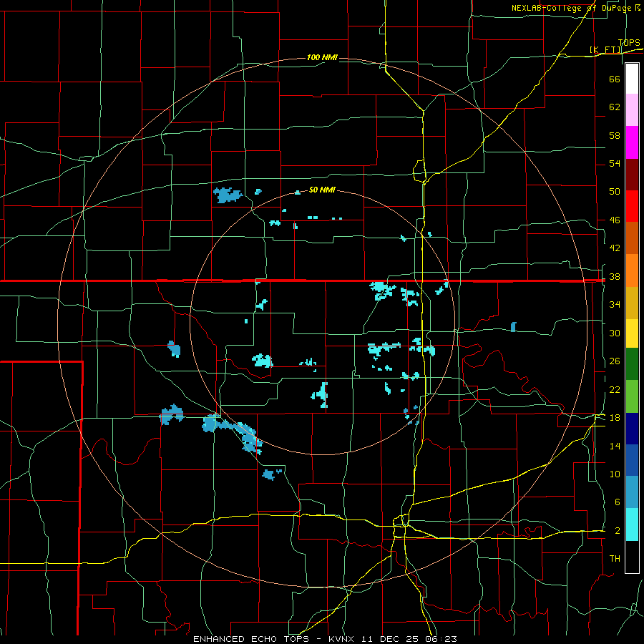Click the TOPS legend title
The height and width of the screenshot is (644, 644).
(x=629, y=43)
